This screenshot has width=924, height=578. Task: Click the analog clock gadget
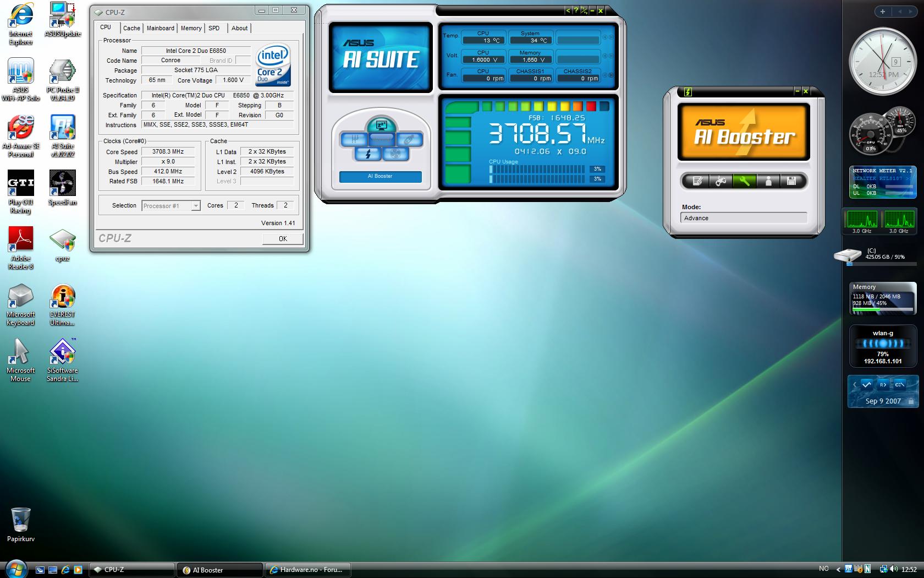tap(883, 61)
